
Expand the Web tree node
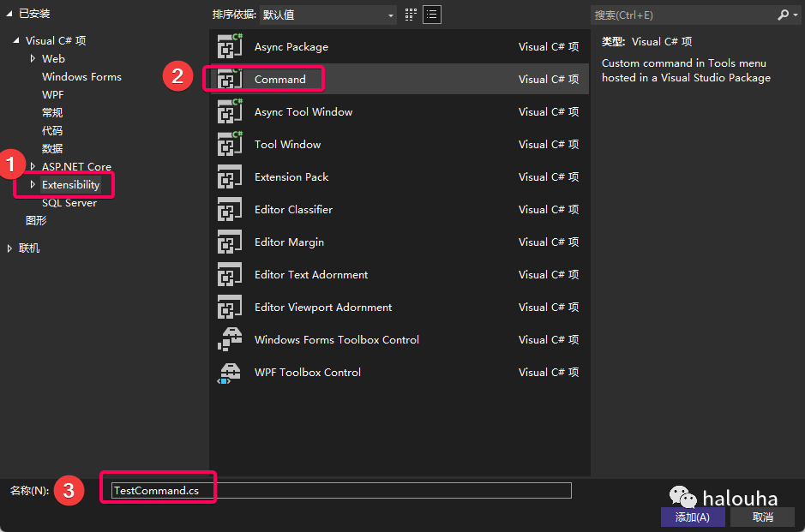tap(33, 58)
